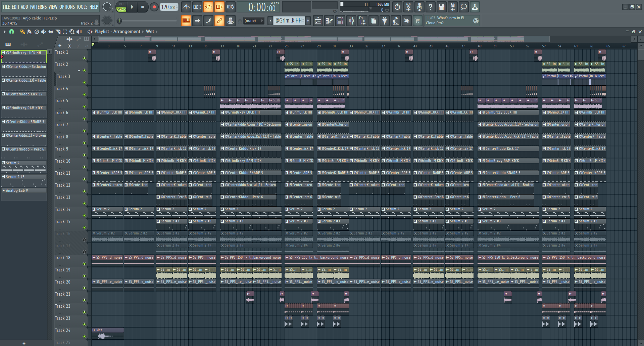Open the playlist options menu arrow
The height and width of the screenshot is (346, 644).
4,32
